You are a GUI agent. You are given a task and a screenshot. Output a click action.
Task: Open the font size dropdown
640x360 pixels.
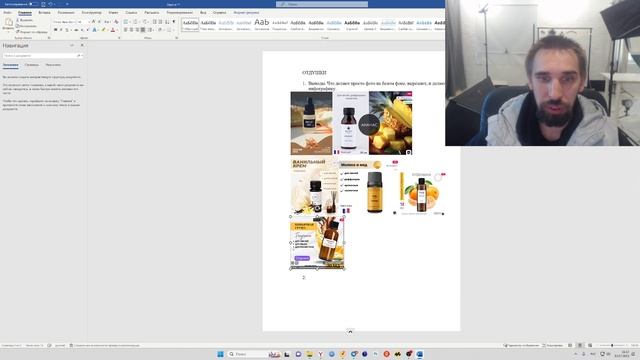[84, 22]
